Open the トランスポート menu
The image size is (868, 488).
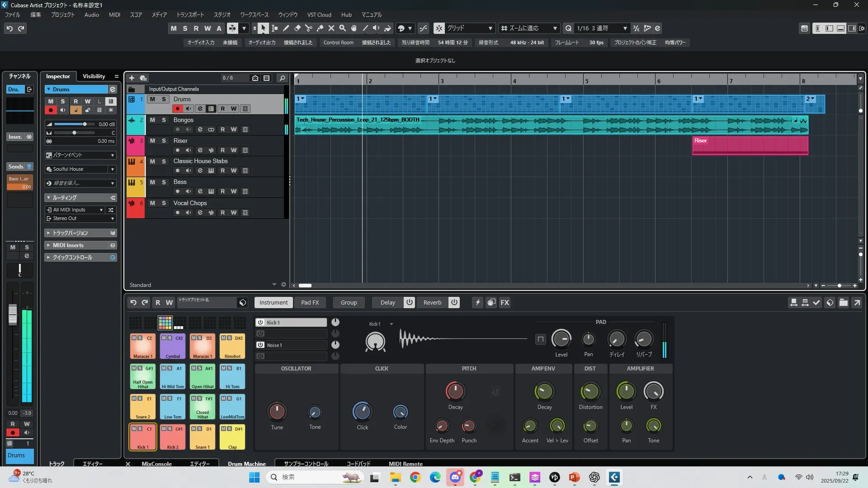pos(190,15)
